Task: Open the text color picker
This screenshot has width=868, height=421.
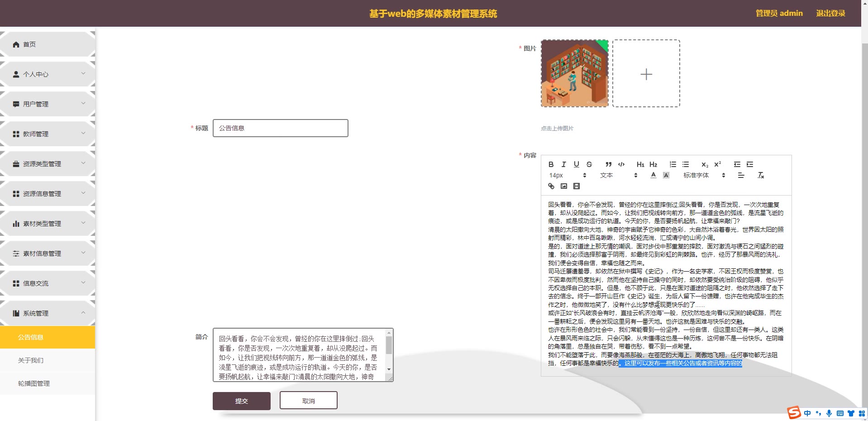Action: 653,175
